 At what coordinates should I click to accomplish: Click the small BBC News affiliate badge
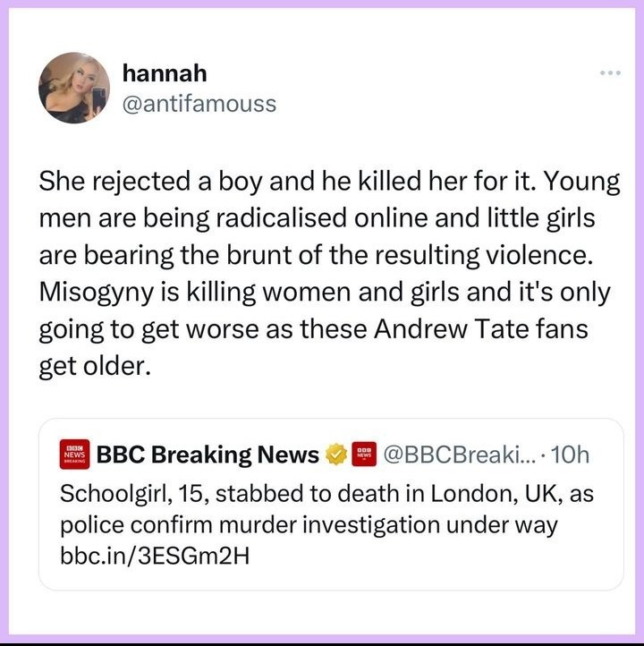tap(364, 454)
